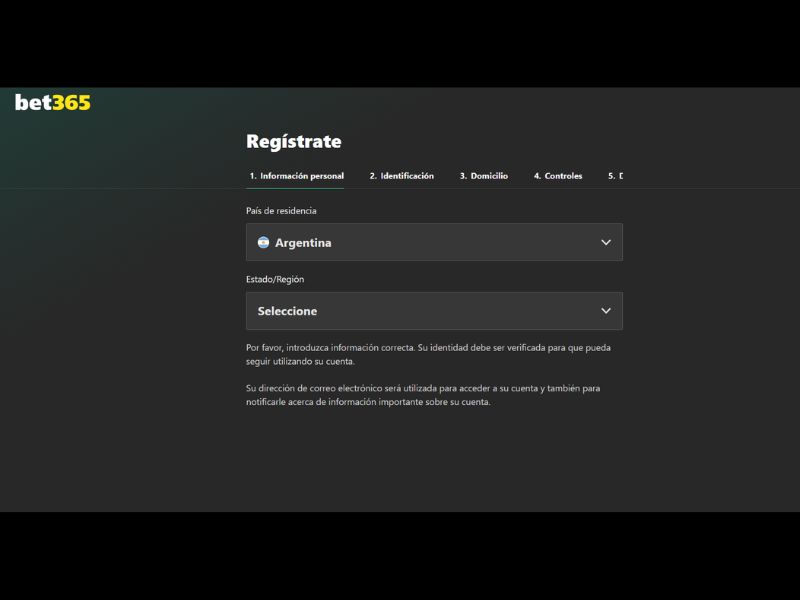Click the bet365 logo
The width and height of the screenshot is (800, 600).
click(53, 103)
